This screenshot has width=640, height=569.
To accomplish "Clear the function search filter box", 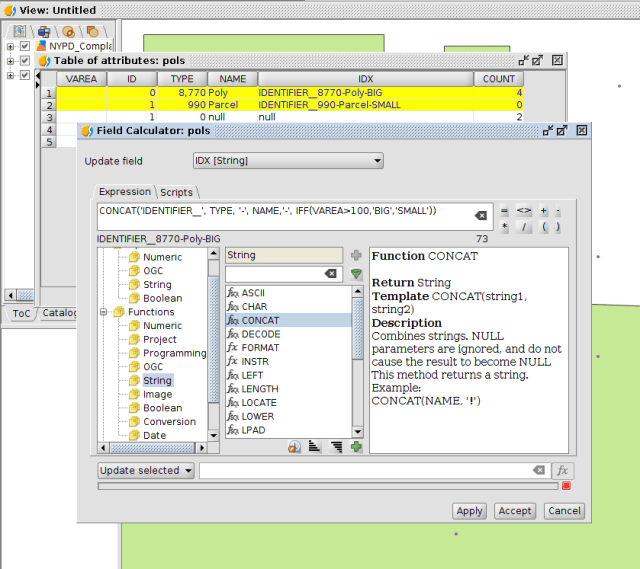I will tap(331, 274).
